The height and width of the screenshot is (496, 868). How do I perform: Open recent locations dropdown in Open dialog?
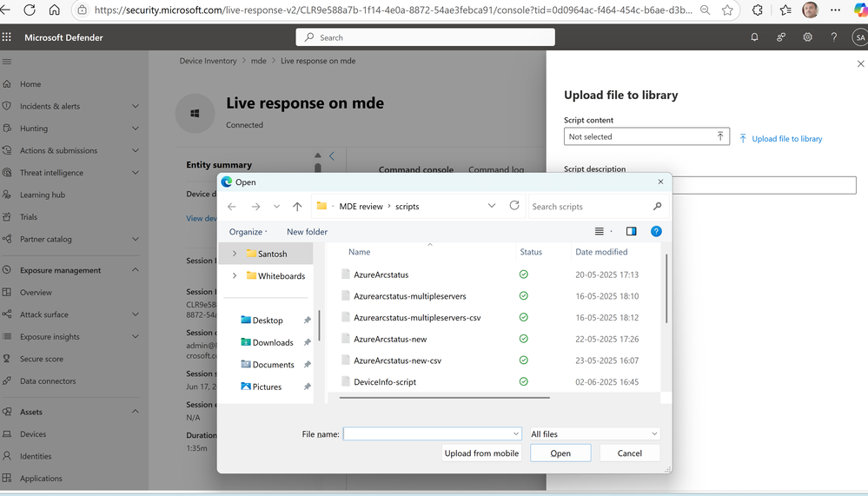pos(276,207)
